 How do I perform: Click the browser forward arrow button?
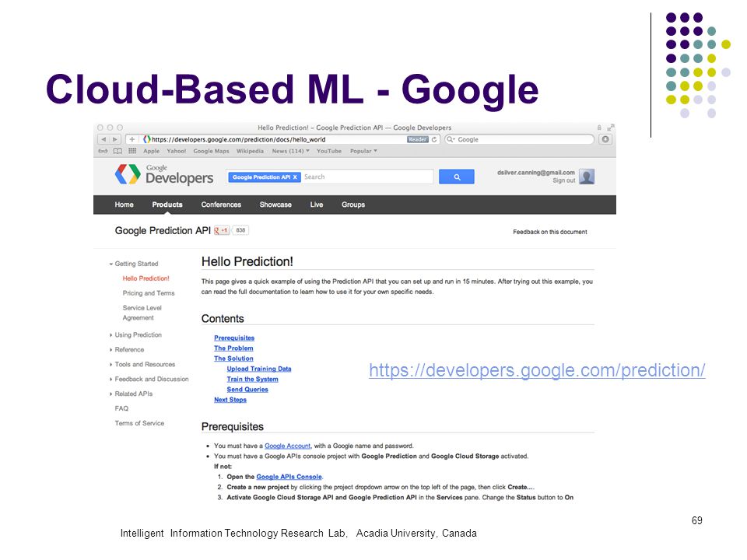point(115,139)
